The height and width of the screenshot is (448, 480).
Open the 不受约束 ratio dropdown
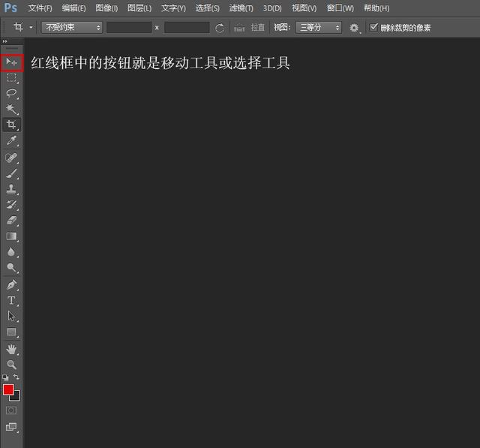click(x=72, y=28)
